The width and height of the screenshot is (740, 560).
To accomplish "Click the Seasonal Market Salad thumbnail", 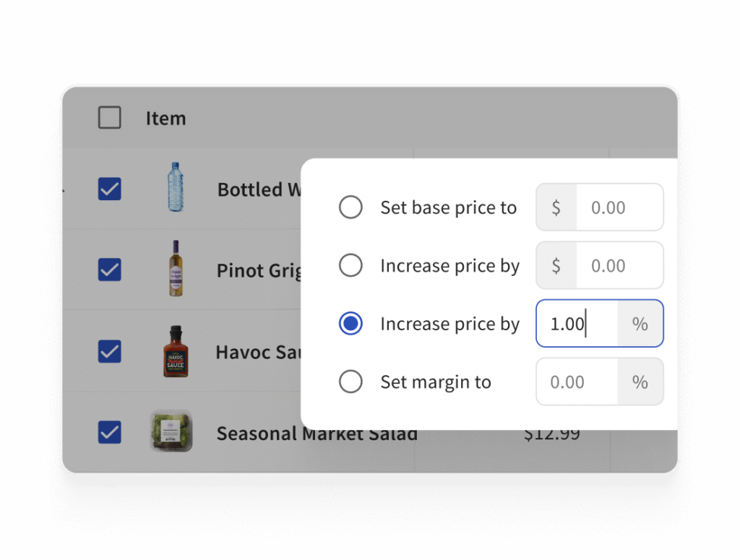I will pos(171,431).
